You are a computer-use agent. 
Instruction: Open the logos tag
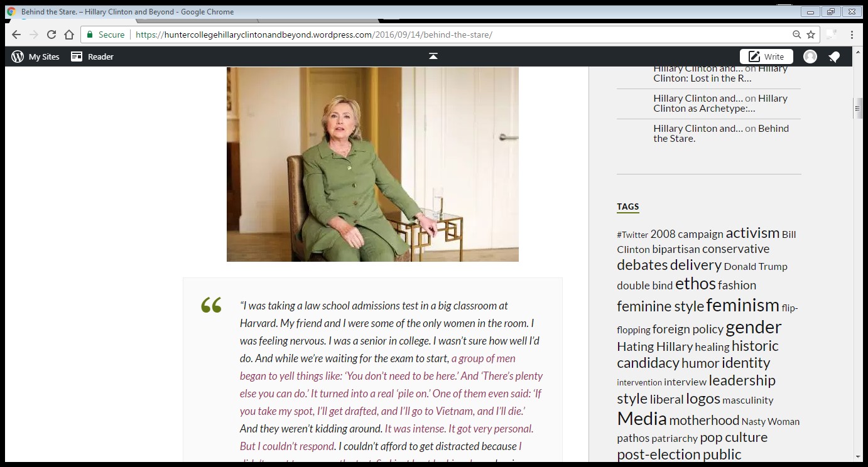click(703, 399)
